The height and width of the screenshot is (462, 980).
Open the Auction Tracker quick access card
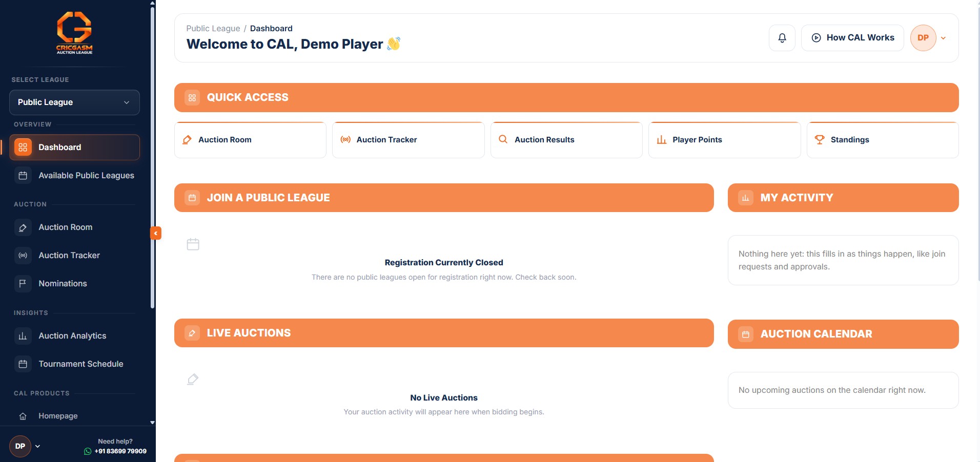409,140
